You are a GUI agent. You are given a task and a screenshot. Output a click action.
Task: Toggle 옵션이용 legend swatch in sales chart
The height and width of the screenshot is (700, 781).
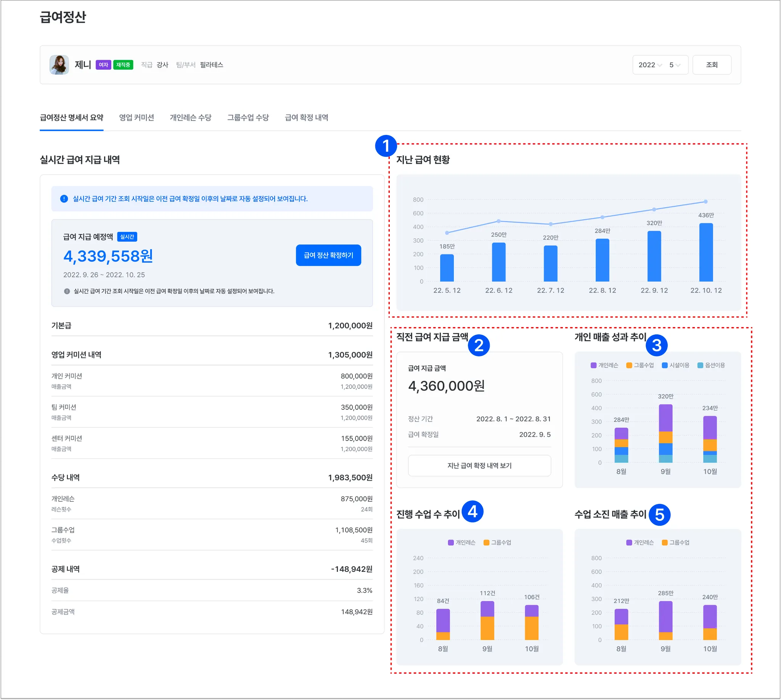point(700,365)
